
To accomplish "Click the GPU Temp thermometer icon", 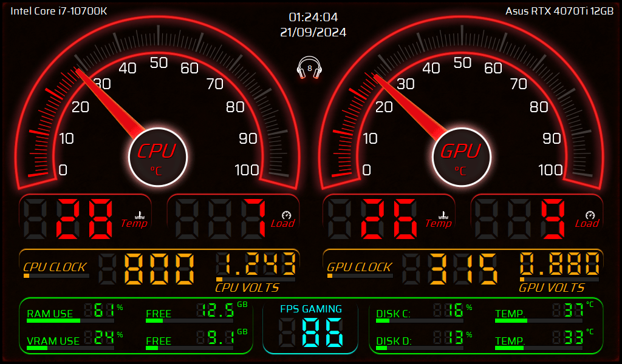I will (443, 215).
